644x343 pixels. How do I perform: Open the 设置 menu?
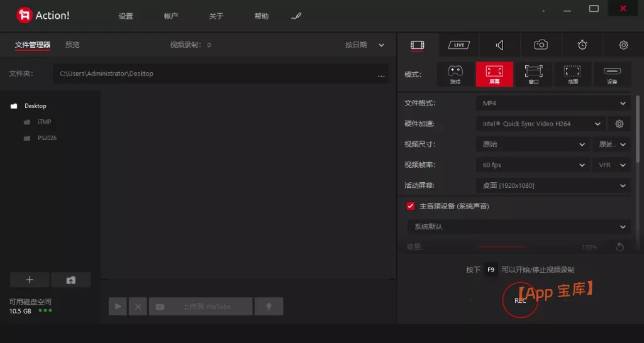(126, 16)
